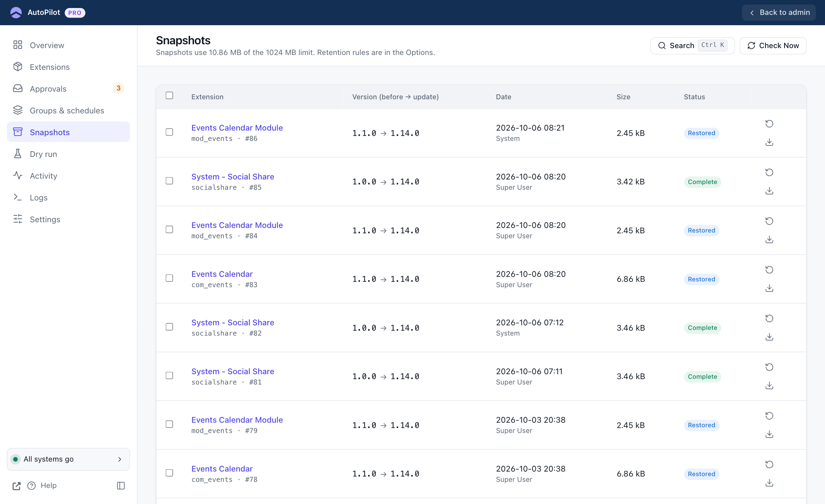Collapse sidebar with the panel icon
This screenshot has width=825, height=504.
[x=121, y=486]
